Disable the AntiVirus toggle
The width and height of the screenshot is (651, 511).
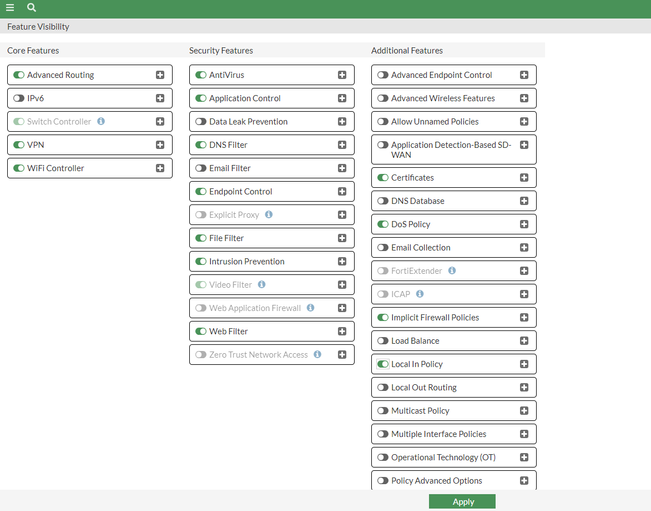201,75
